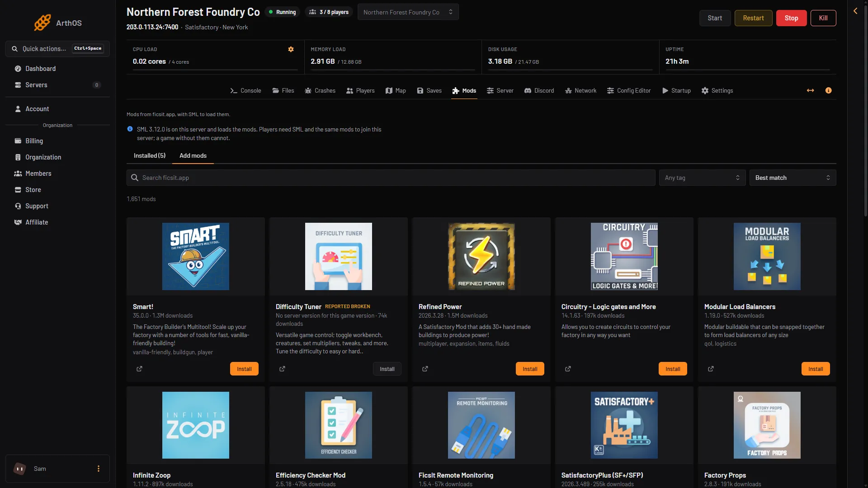Open the Server tab
Screen dimensions: 868x488
point(500,90)
